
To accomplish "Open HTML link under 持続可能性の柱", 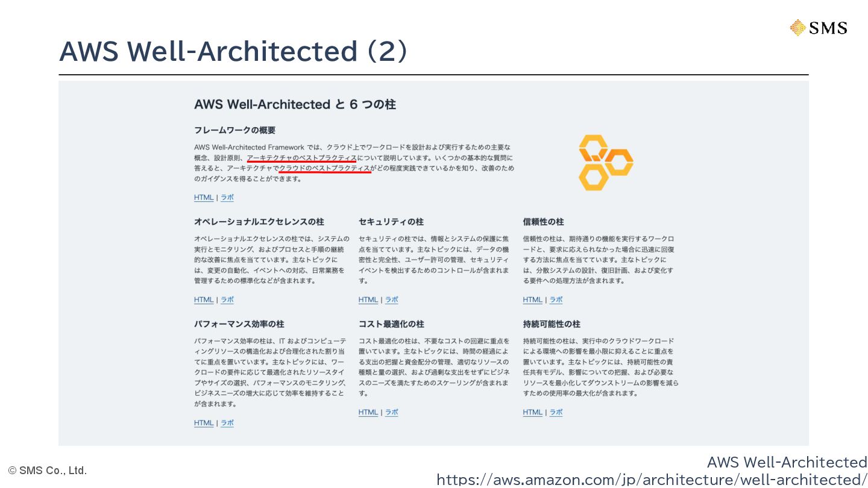I will point(533,413).
